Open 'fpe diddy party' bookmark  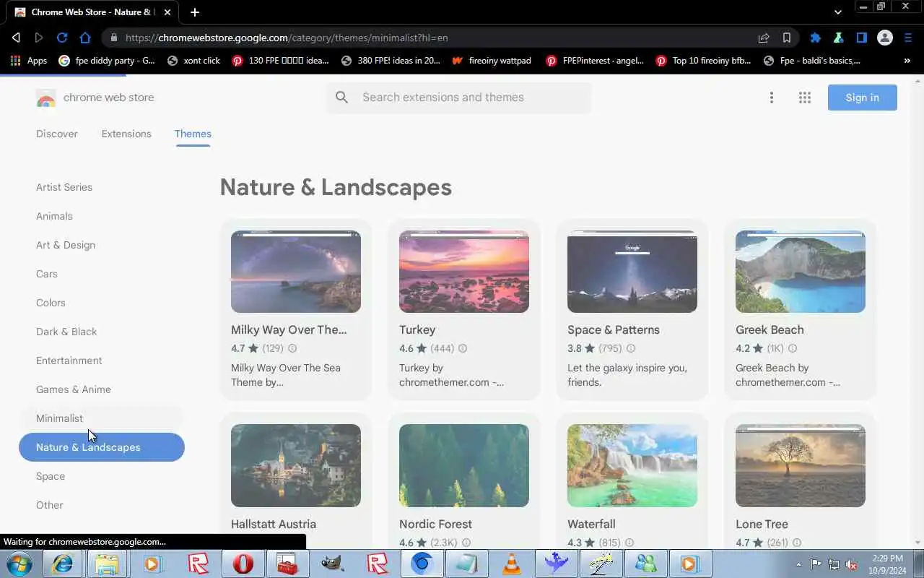107,61
